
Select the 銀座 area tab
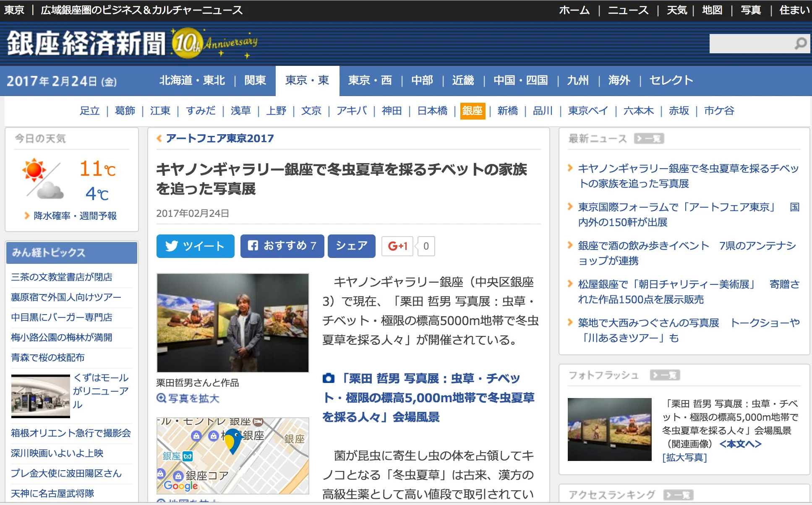tap(473, 111)
